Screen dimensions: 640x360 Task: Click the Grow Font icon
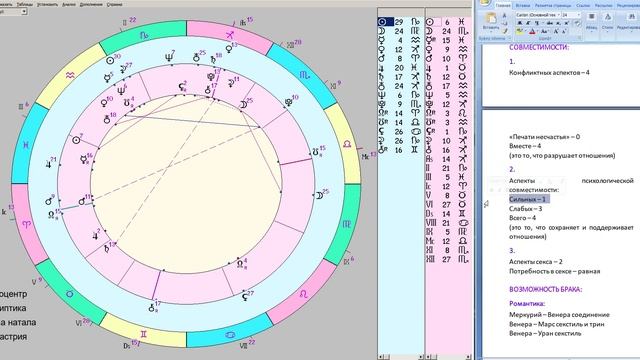point(556,31)
